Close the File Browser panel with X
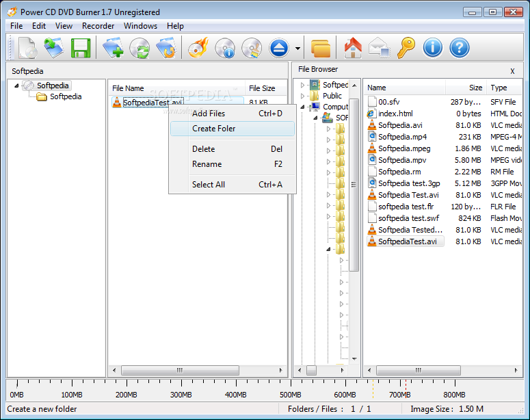 click(x=512, y=71)
